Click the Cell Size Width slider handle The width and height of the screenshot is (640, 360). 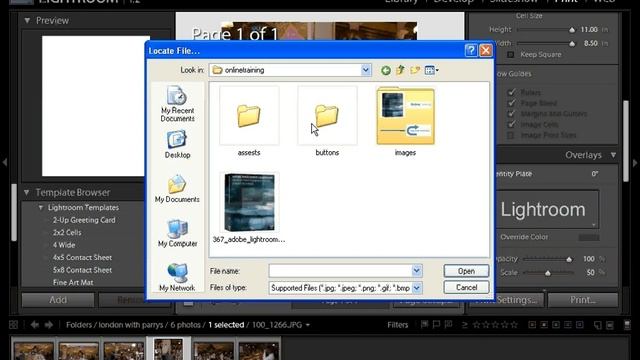point(572,43)
